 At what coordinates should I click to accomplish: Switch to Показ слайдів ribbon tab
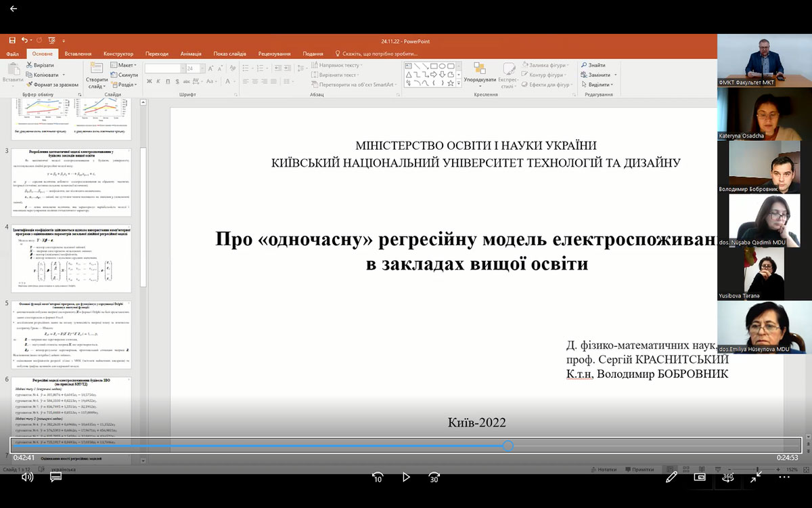click(231, 54)
